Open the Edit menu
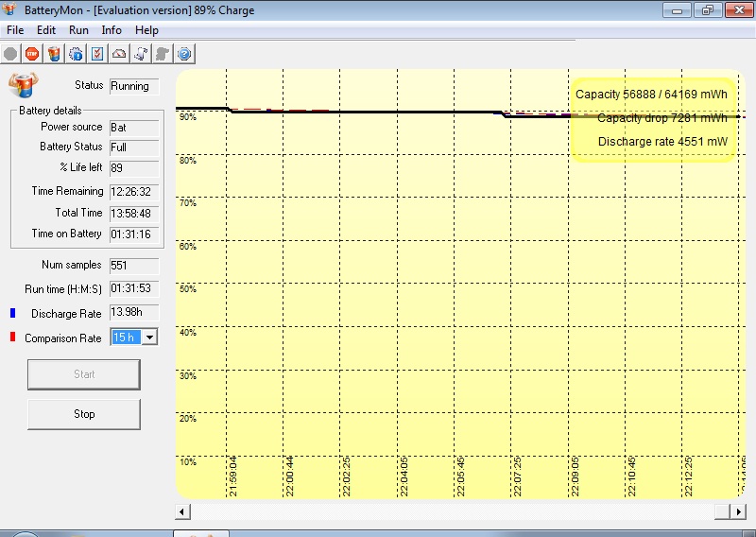Screen dimensions: 756x537 click(x=46, y=30)
